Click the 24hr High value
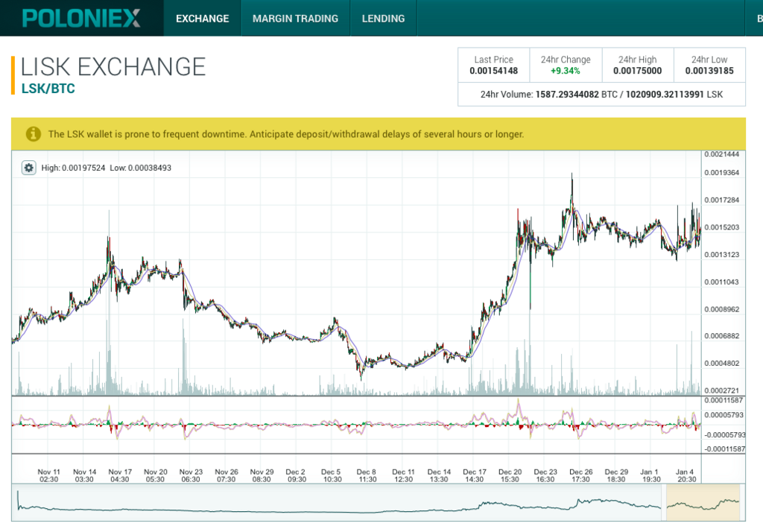This screenshot has width=763, height=532. click(637, 72)
